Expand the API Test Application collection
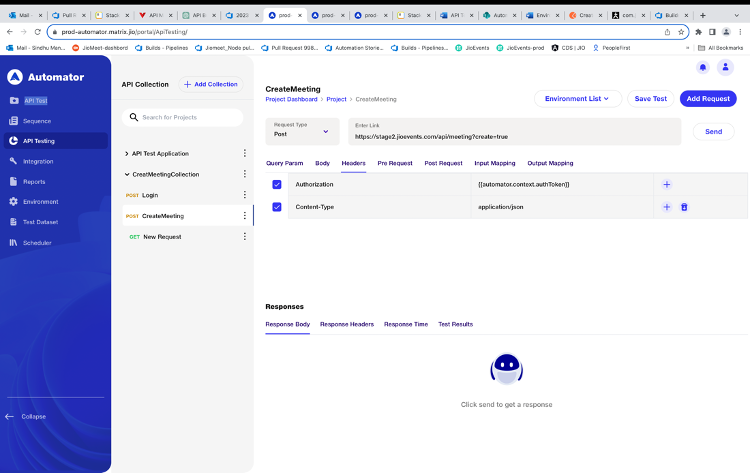 pos(127,154)
